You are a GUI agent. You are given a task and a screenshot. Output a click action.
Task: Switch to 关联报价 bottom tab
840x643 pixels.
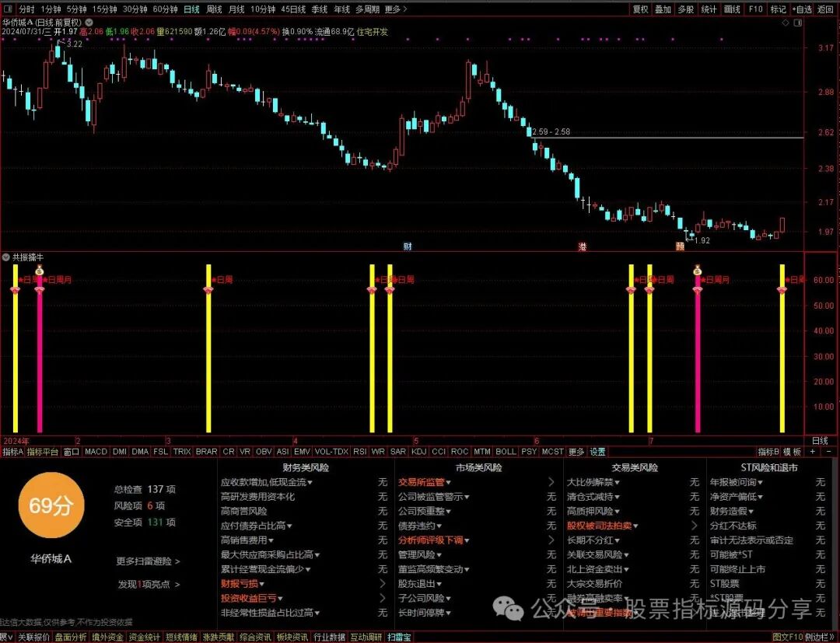[33, 637]
